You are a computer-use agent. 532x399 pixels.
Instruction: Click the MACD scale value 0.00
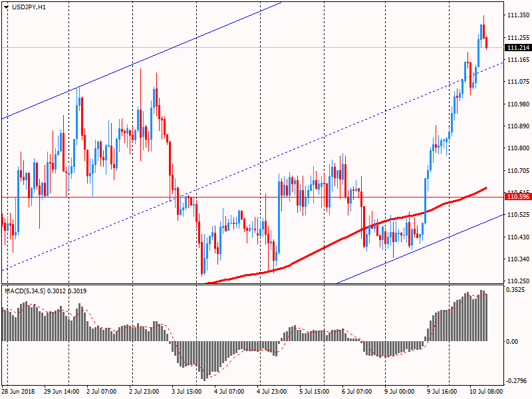[x=512, y=341]
